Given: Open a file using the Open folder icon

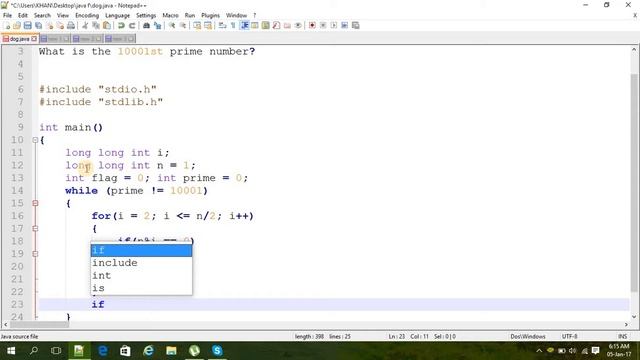Looking at the screenshot, I should pyautogui.click(x=17, y=26).
